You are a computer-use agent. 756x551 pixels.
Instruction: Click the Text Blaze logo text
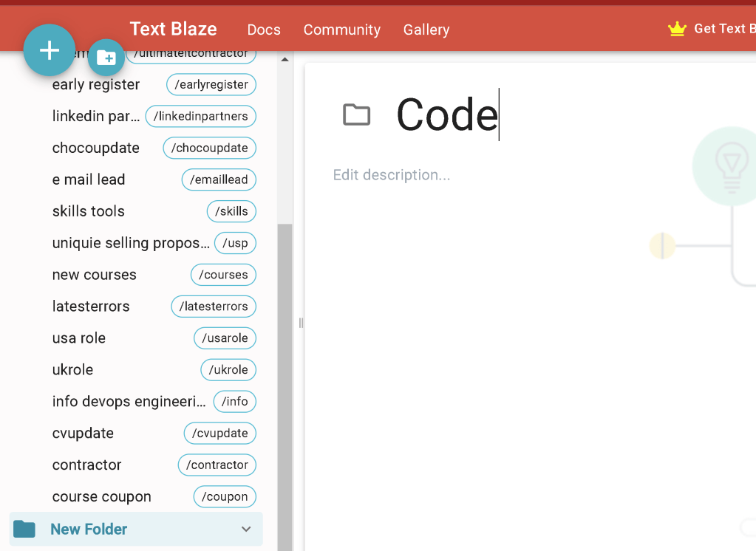(x=173, y=29)
